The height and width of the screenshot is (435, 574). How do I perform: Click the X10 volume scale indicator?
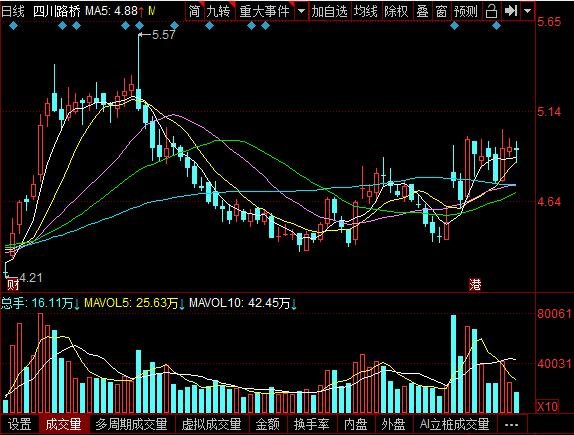click(x=548, y=406)
